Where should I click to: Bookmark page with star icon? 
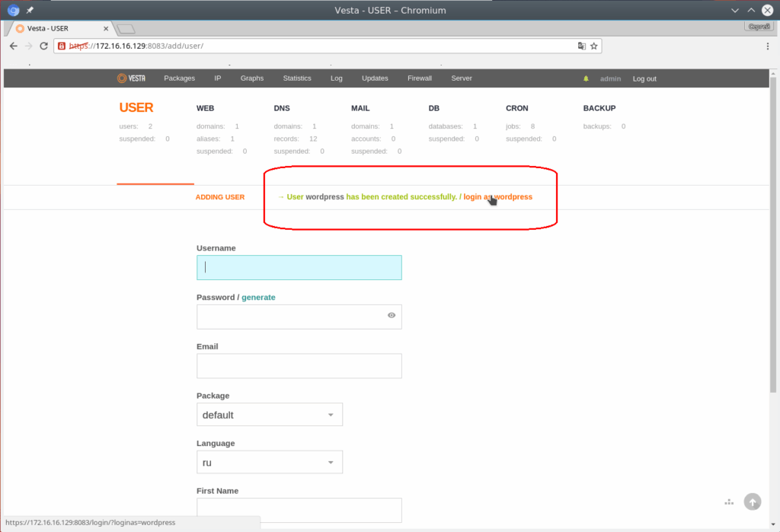click(x=594, y=46)
